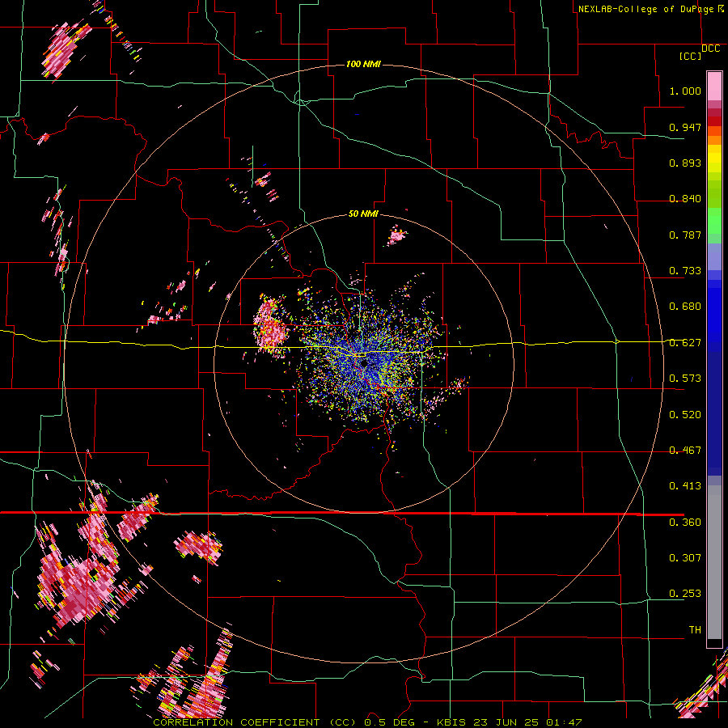728x728 pixels.
Task: Click the 0.520 scale value
Action: click(685, 414)
